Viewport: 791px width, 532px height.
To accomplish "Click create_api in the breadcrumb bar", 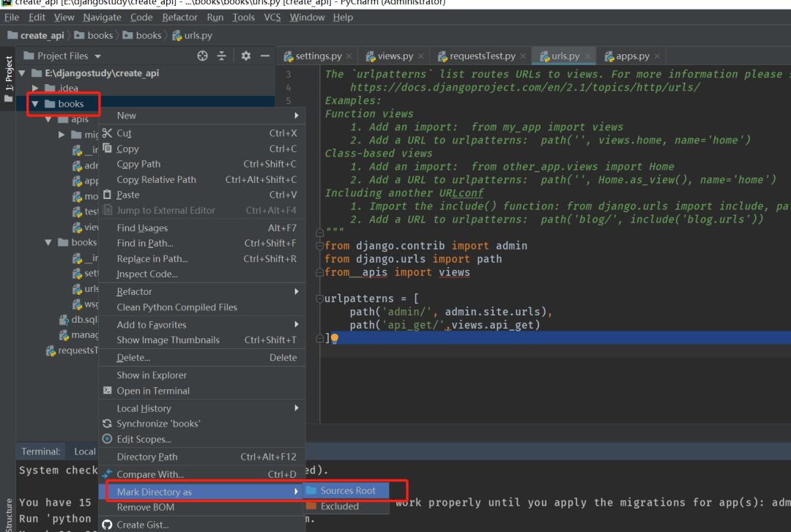I will pyautogui.click(x=42, y=35).
